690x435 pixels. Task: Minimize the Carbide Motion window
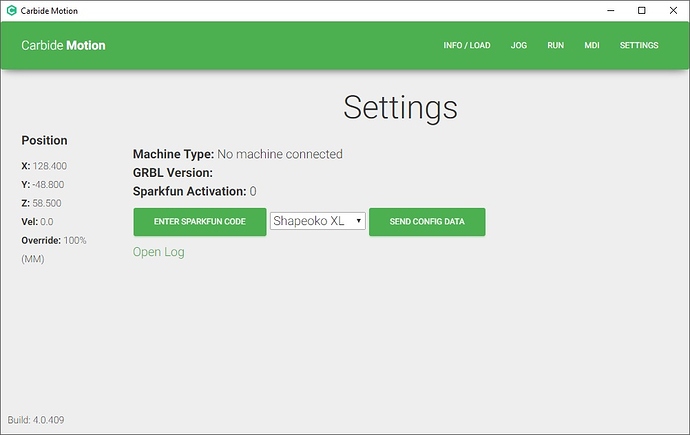(x=610, y=11)
